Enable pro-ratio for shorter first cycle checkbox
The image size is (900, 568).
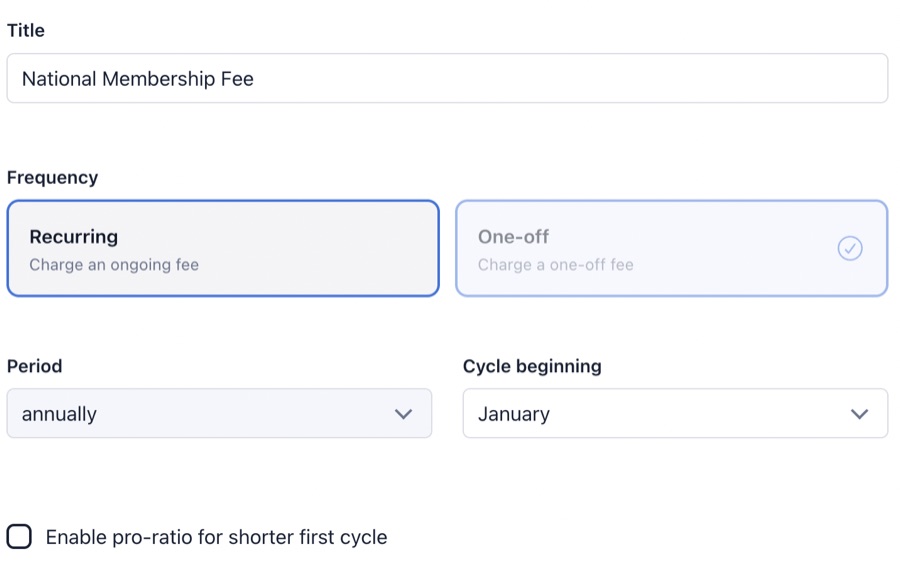click(x=19, y=537)
